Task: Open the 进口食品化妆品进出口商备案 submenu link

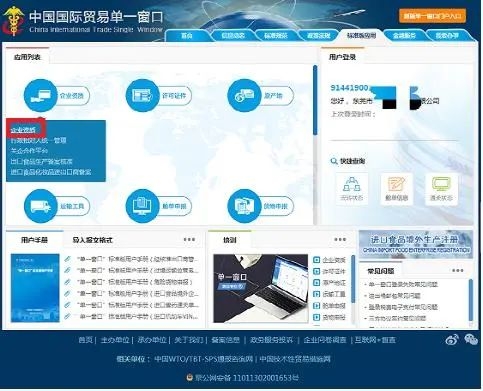Action: 51,172
